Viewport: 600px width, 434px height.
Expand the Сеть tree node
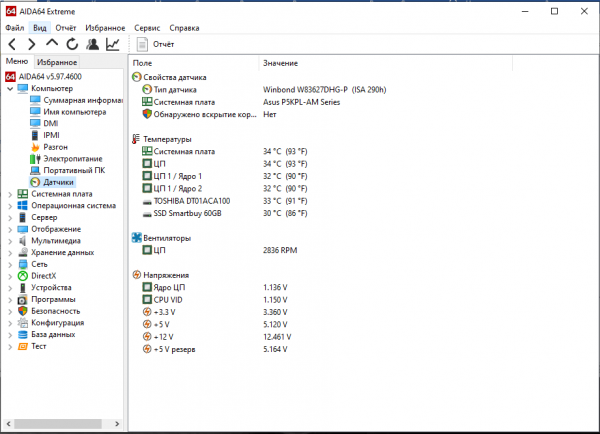point(10,264)
